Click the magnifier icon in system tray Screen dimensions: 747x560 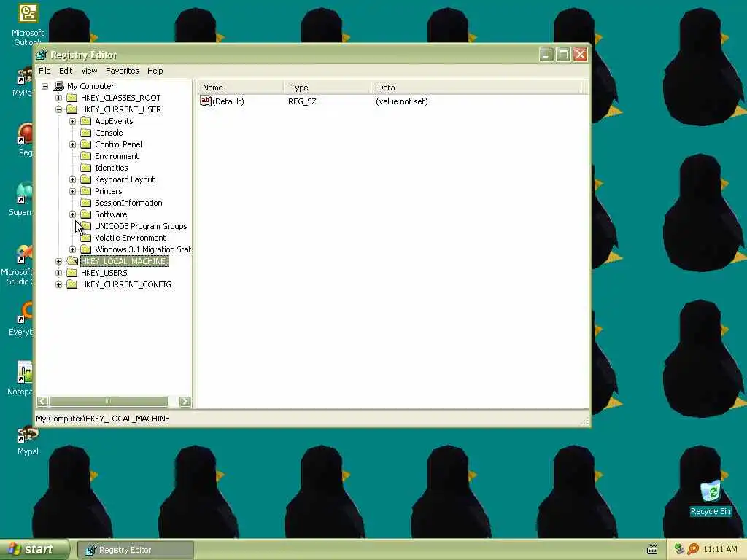693,549
